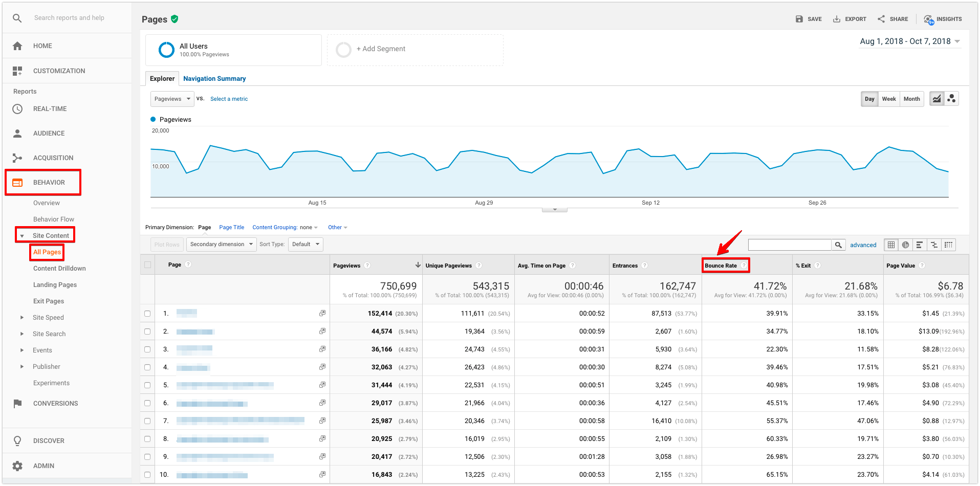This screenshot has width=980, height=486.
Task: Click the Share icon
Action: [x=881, y=19]
